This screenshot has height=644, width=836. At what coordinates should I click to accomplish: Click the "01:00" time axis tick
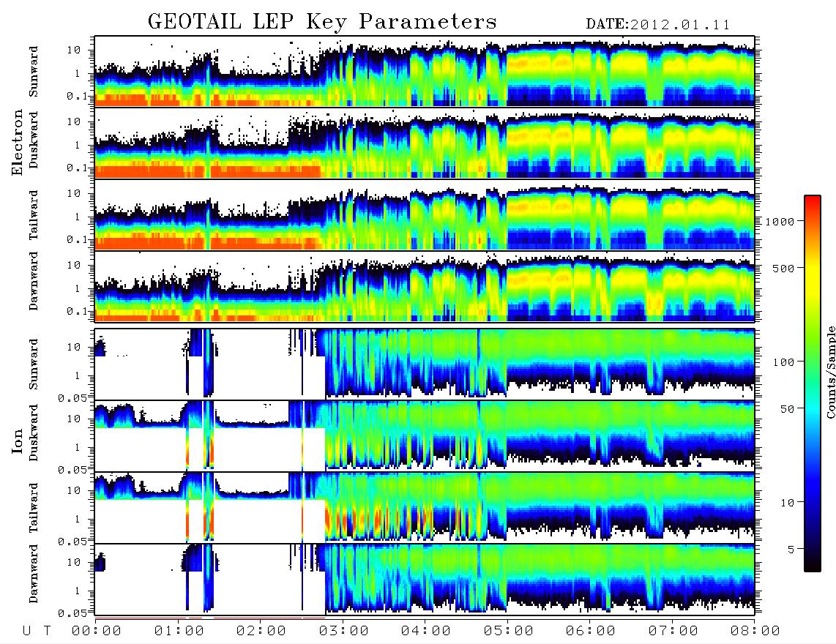pos(179,631)
